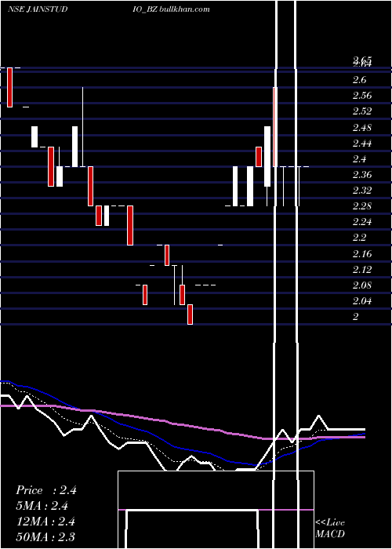Click the 'Price : 2.4' readout
Viewport: 392px width, 549px height.
click(x=46, y=490)
